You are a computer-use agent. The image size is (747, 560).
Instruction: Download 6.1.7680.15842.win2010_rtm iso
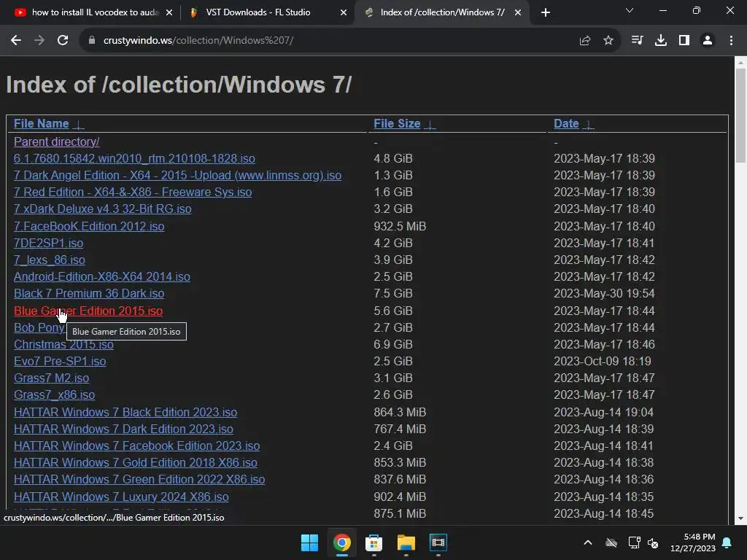click(134, 158)
